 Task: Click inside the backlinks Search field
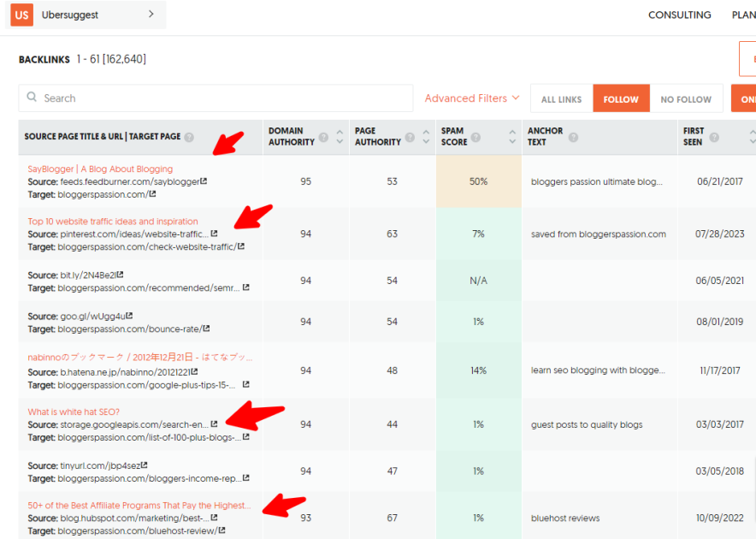[x=216, y=98]
